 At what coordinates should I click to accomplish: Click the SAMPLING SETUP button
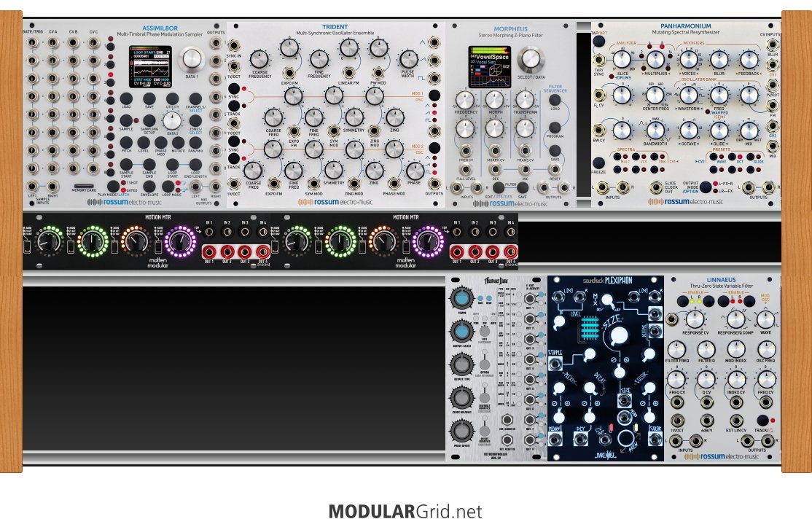pos(149,121)
